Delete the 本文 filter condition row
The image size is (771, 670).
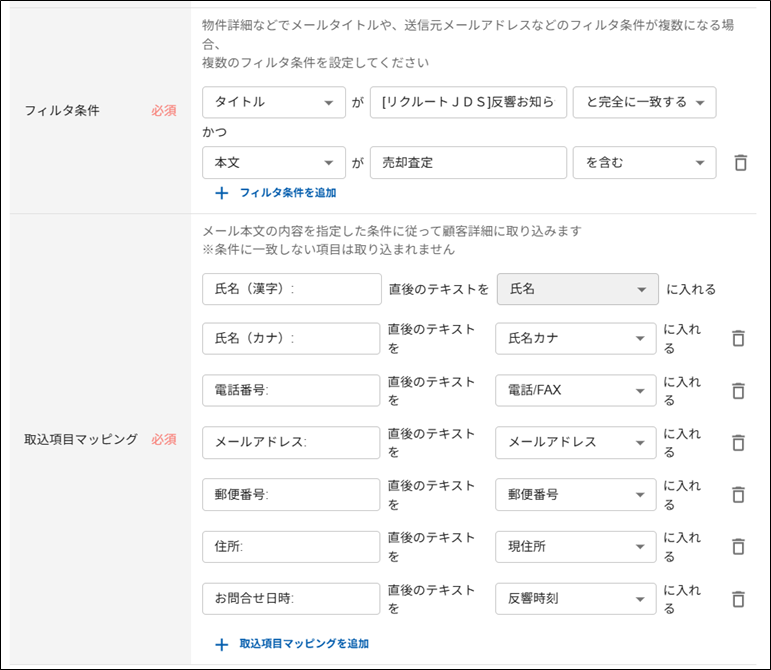pyautogui.click(x=740, y=163)
